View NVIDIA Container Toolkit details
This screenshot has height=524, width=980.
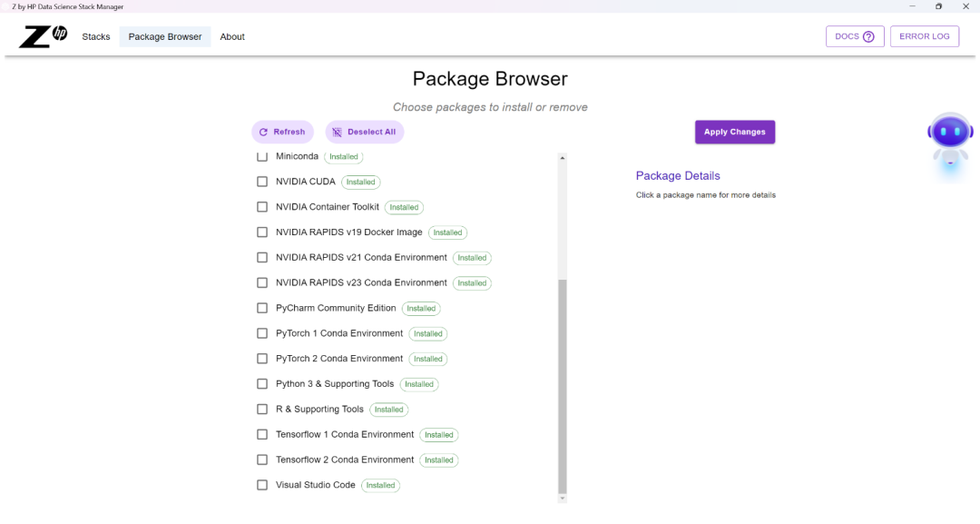click(328, 207)
